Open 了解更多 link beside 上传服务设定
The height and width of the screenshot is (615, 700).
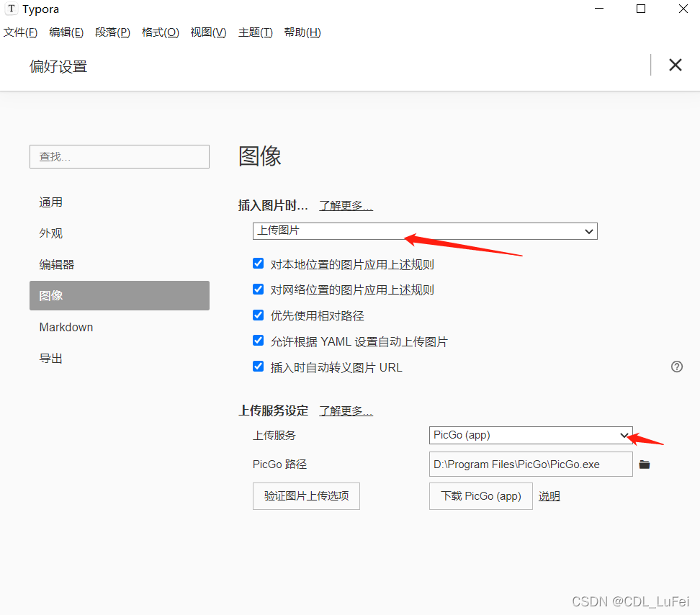[x=346, y=410]
